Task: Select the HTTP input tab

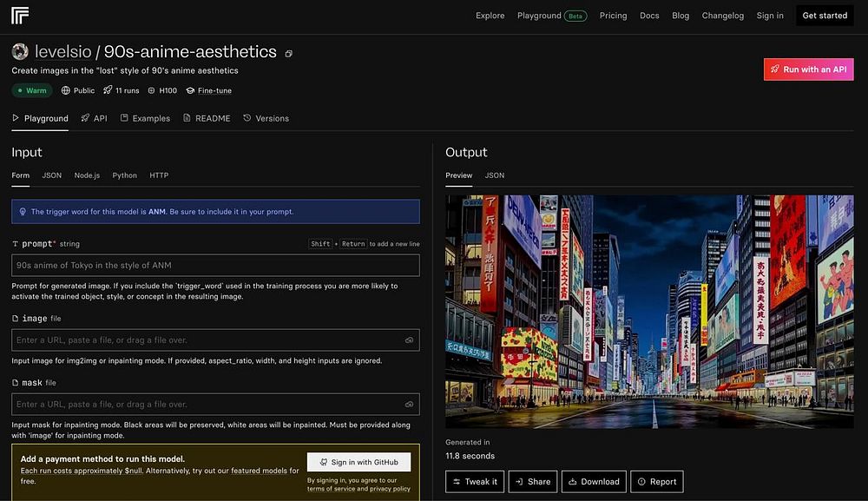Action: point(159,175)
